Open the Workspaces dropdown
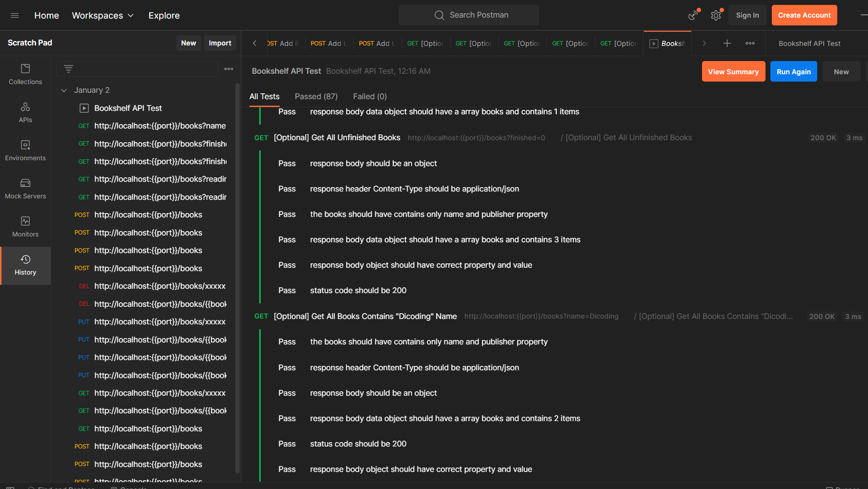The height and width of the screenshot is (489, 868). [x=103, y=16]
